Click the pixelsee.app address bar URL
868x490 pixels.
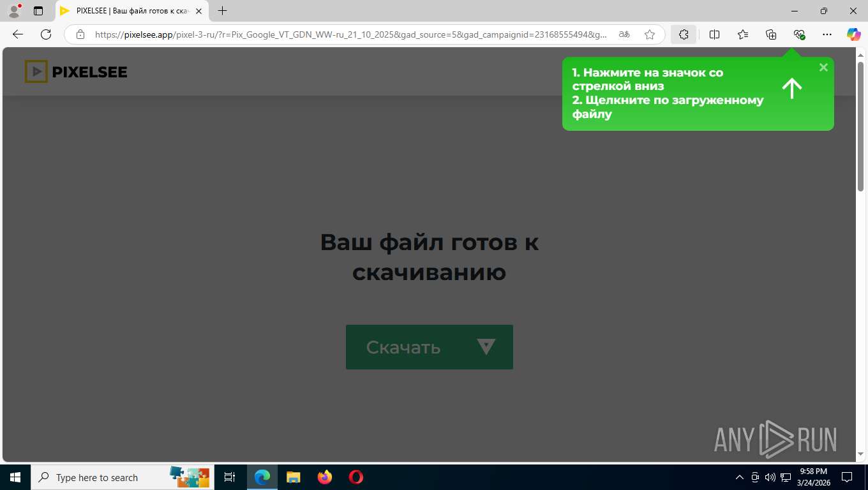(x=350, y=34)
